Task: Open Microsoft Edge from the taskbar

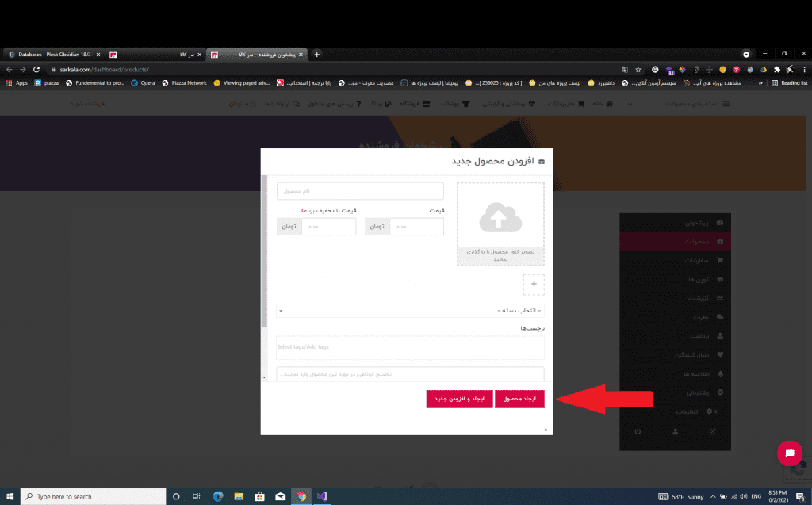Action: click(x=218, y=496)
